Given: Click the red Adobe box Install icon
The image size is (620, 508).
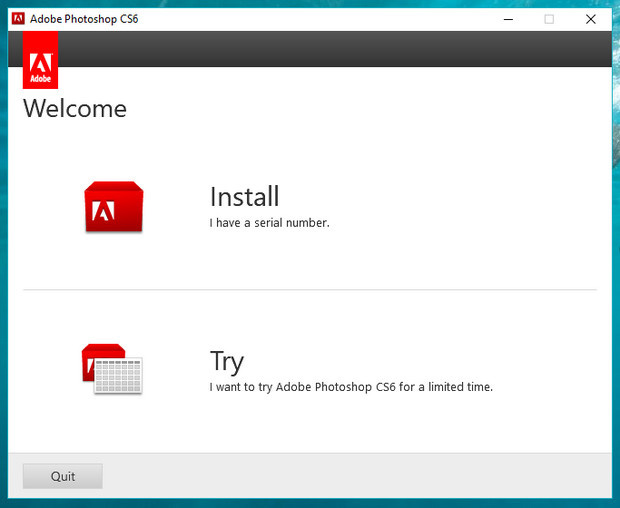Looking at the screenshot, I should [x=114, y=206].
